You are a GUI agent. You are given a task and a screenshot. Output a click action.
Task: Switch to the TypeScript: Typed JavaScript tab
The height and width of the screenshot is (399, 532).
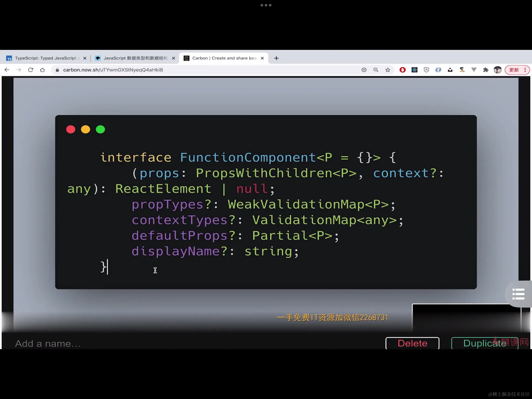click(45, 58)
